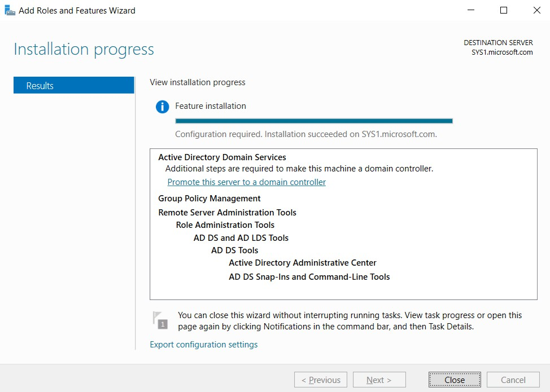Click the View installation progress text
The height and width of the screenshot is (392, 550).
pos(198,82)
